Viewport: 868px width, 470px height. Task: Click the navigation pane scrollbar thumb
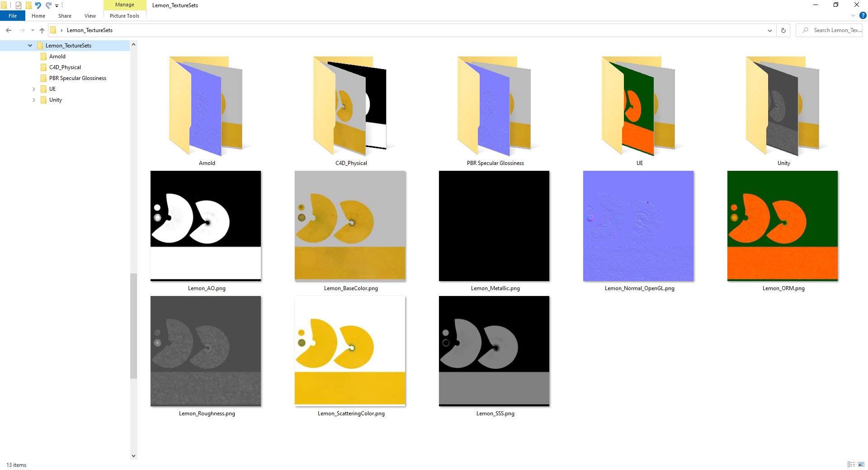(x=133, y=326)
